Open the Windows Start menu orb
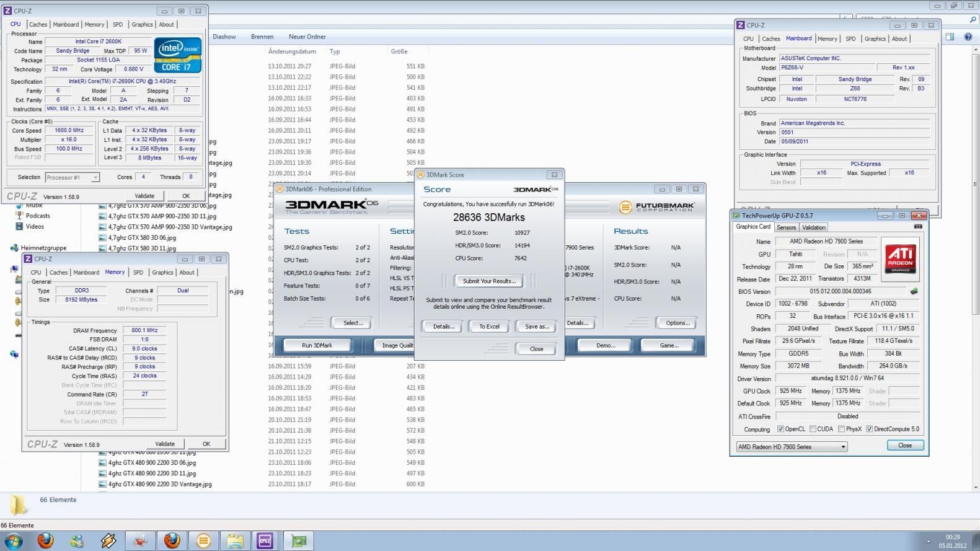Image resolution: width=980 pixels, height=551 pixels. click(14, 540)
